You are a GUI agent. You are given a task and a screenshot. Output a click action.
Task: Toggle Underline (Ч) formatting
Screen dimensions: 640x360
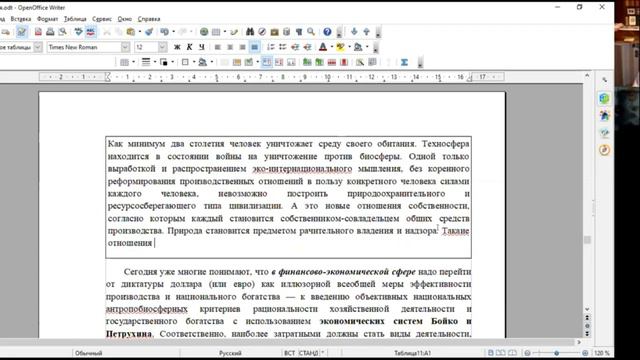202,47
